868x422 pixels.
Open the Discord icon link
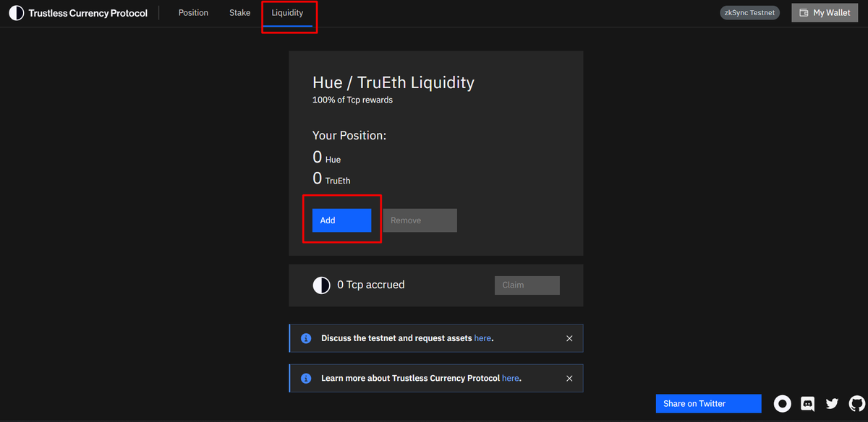(808, 404)
